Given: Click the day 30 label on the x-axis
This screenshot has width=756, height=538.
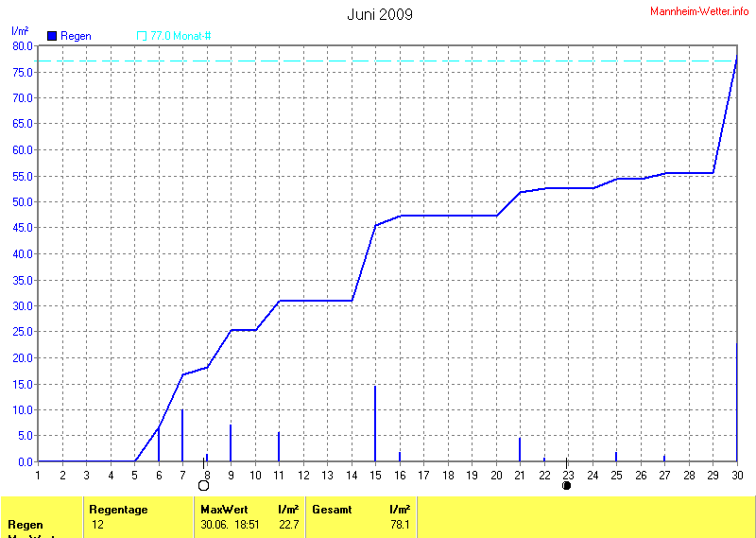Looking at the screenshot, I should pos(736,475).
